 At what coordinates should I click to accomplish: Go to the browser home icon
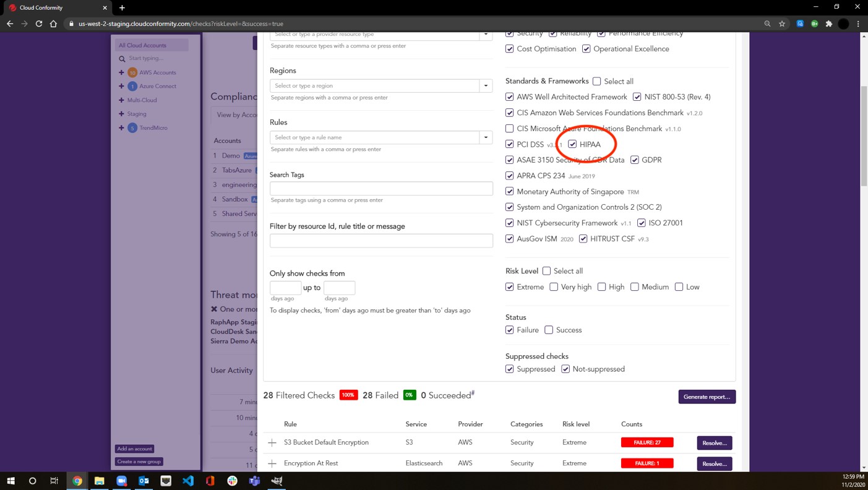pyautogui.click(x=53, y=24)
